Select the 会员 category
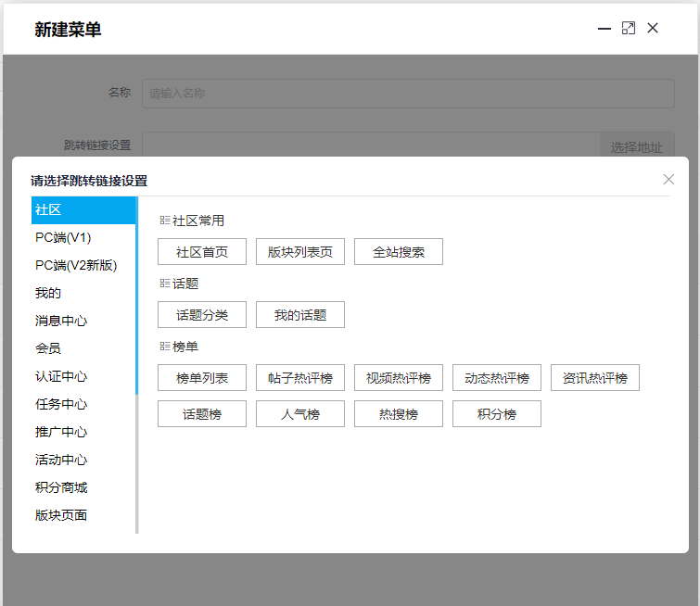Image resolution: width=700 pixels, height=606 pixels. point(83,348)
